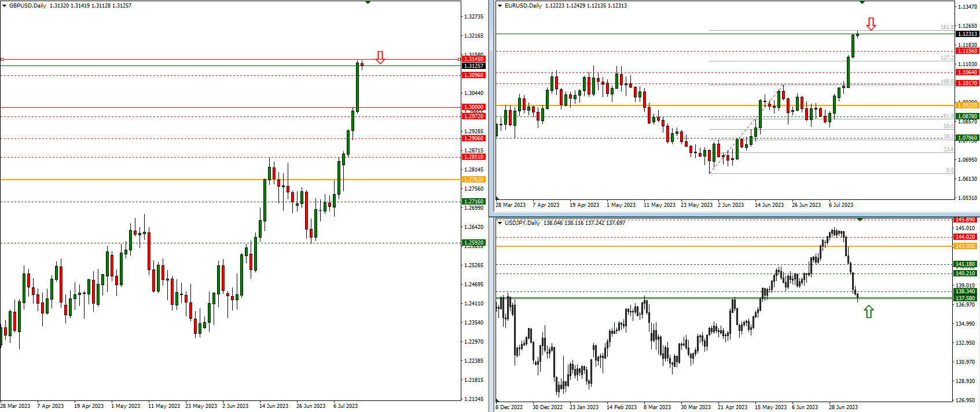Click the 161.8 Fibonacci level label

tap(947, 27)
